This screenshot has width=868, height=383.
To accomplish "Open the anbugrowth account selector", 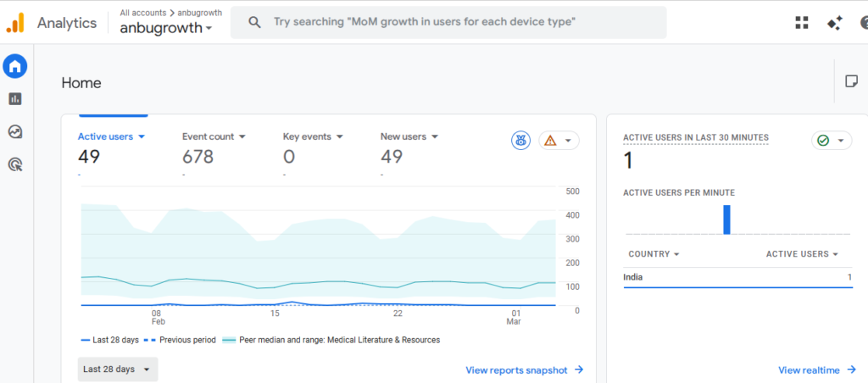I will 167,28.
